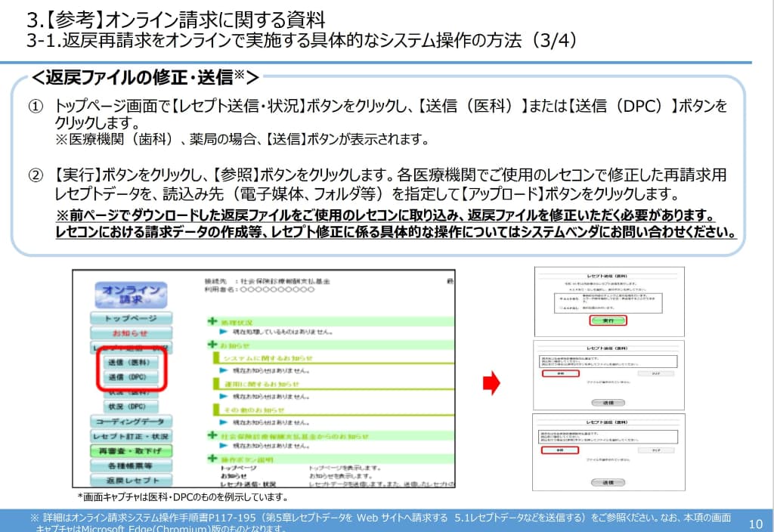Viewport: 774px width, 532px height.
Task: Expand the 処理状況 section
Action: [212, 322]
